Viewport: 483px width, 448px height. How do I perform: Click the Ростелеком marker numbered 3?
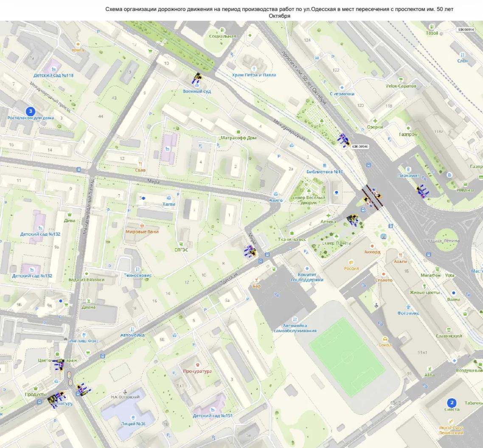30,111
